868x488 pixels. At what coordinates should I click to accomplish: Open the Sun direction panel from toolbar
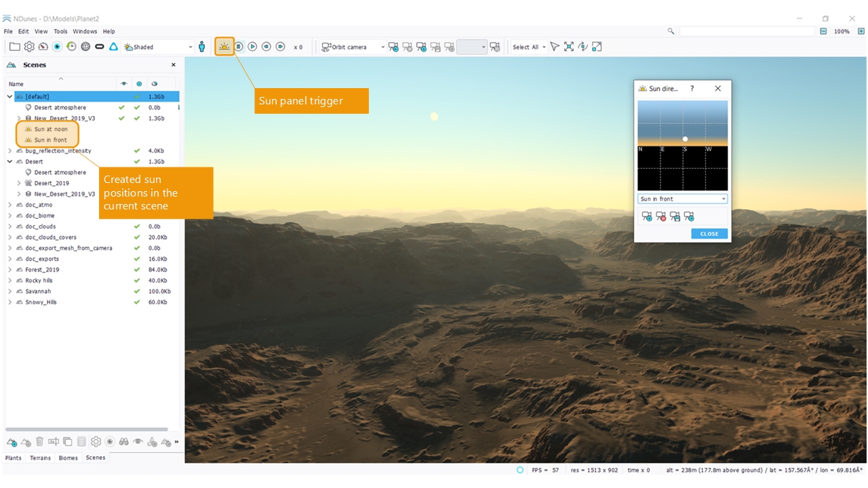point(224,47)
